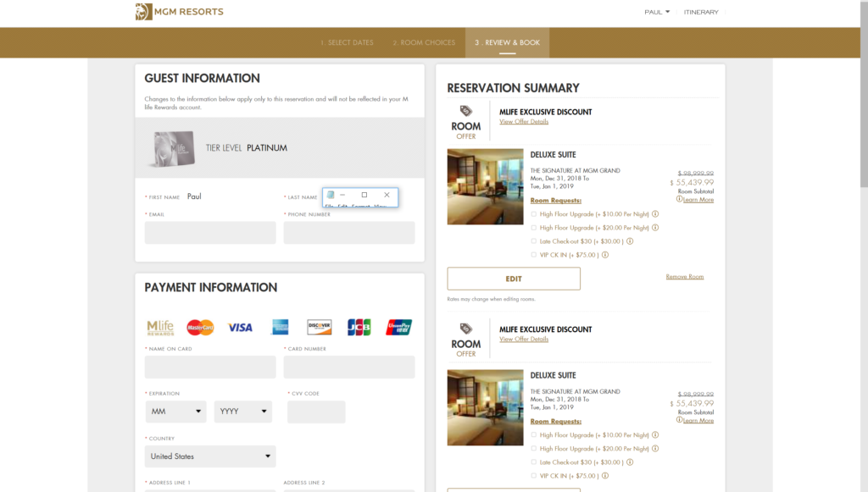
Task: Click the "PLATINUM" tier level text
Action: click(267, 148)
